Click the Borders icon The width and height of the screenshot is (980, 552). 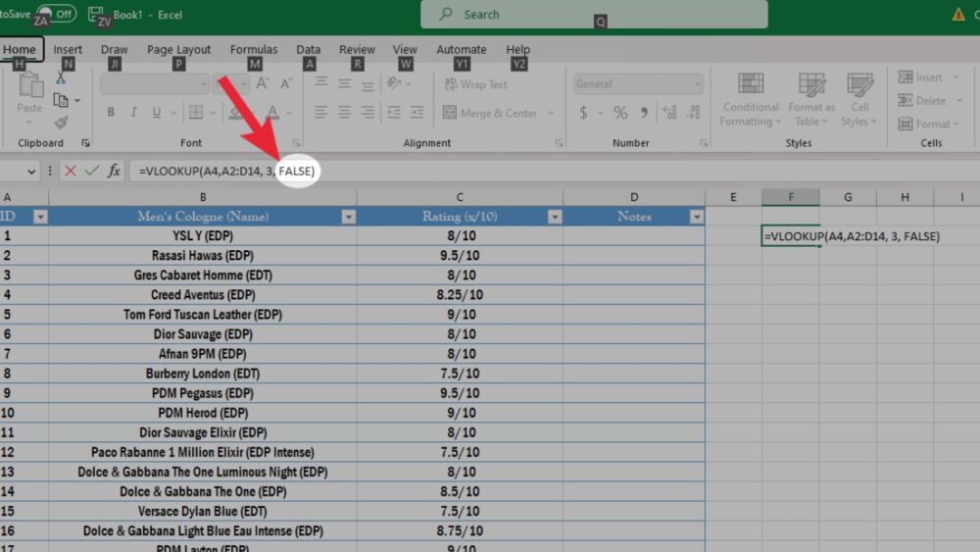pos(196,113)
